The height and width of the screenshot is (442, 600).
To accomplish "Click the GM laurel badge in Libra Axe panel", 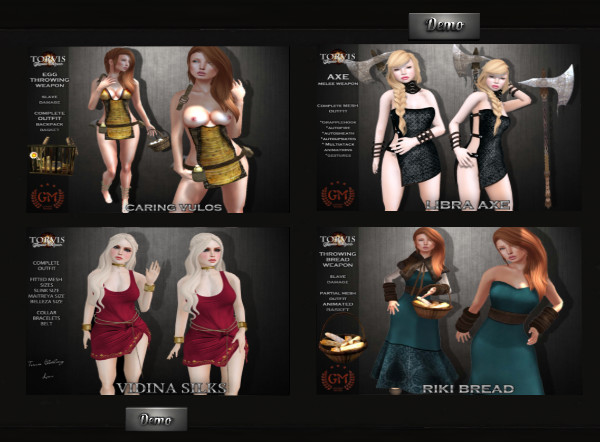I will tap(338, 195).
